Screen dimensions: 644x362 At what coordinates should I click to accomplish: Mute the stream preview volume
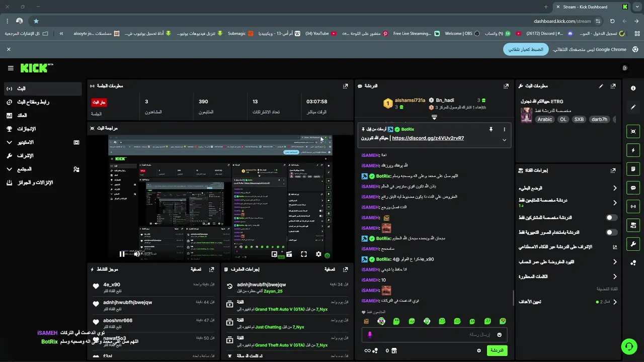pos(137,254)
